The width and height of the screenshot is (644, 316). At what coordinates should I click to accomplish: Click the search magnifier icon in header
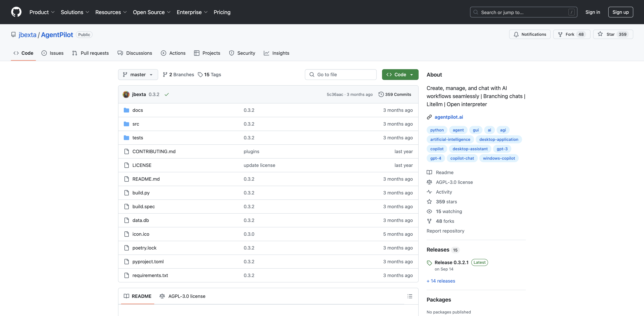point(476,12)
